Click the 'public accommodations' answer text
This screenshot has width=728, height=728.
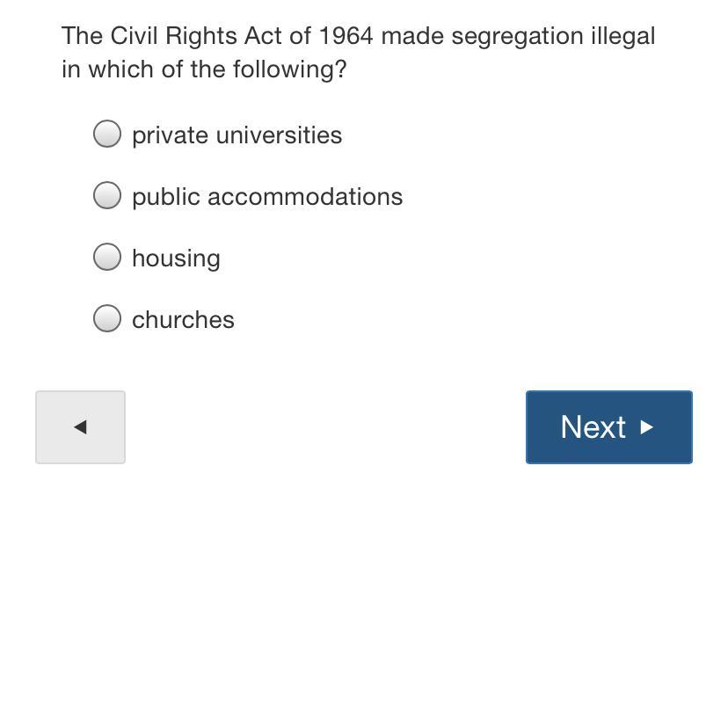[x=267, y=197]
